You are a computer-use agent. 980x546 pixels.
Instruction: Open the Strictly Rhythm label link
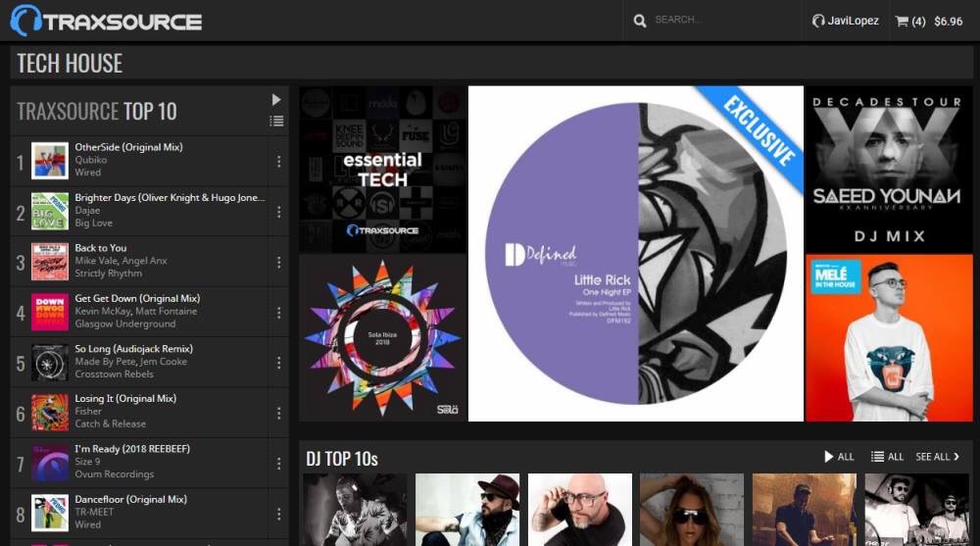tap(108, 273)
